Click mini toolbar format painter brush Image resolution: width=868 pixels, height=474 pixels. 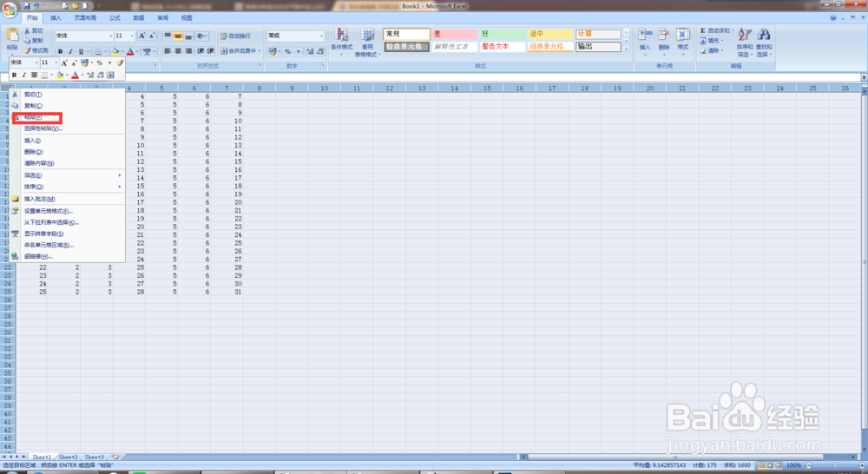tap(120, 63)
